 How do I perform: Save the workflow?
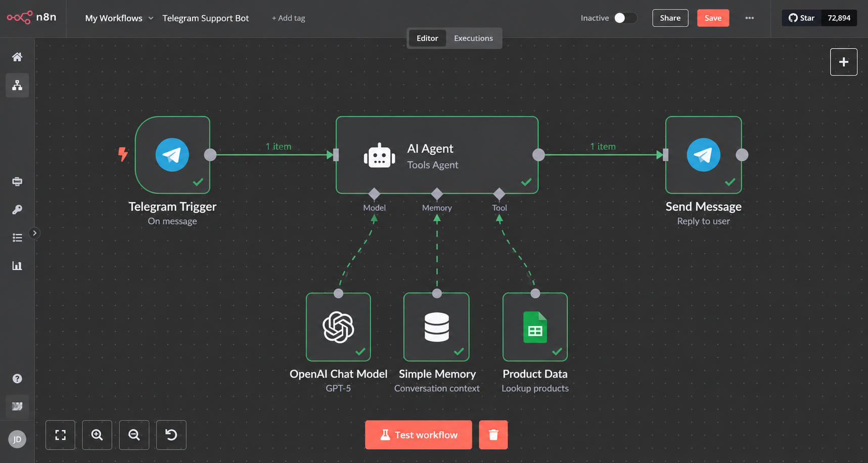point(713,18)
